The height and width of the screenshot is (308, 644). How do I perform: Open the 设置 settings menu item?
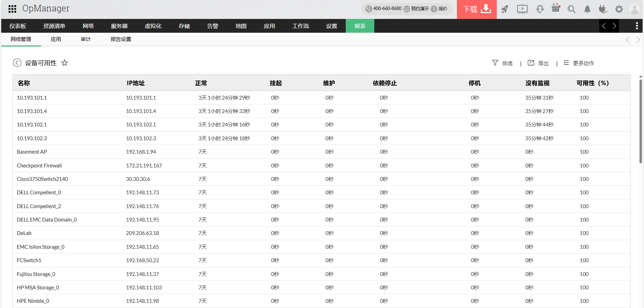coord(331,26)
